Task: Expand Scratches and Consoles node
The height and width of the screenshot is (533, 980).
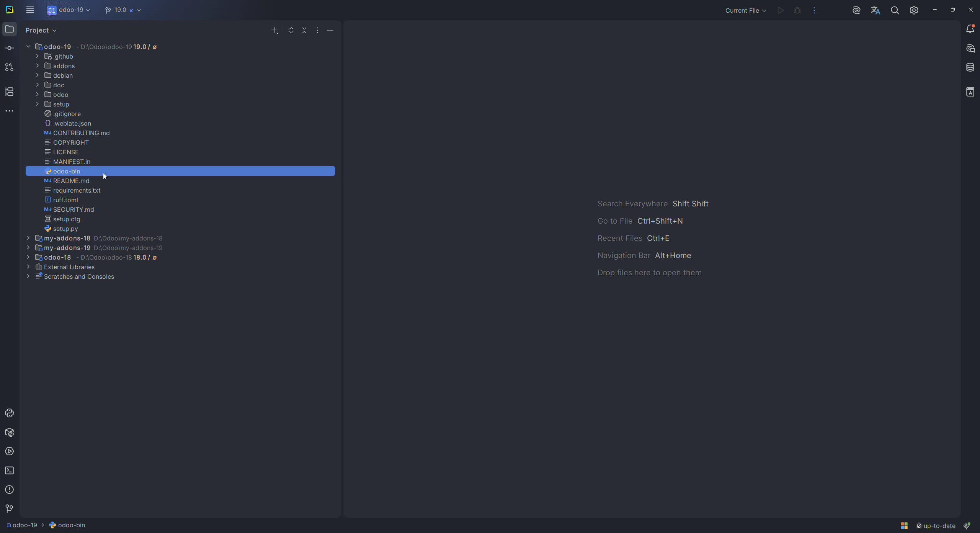Action: point(28,276)
